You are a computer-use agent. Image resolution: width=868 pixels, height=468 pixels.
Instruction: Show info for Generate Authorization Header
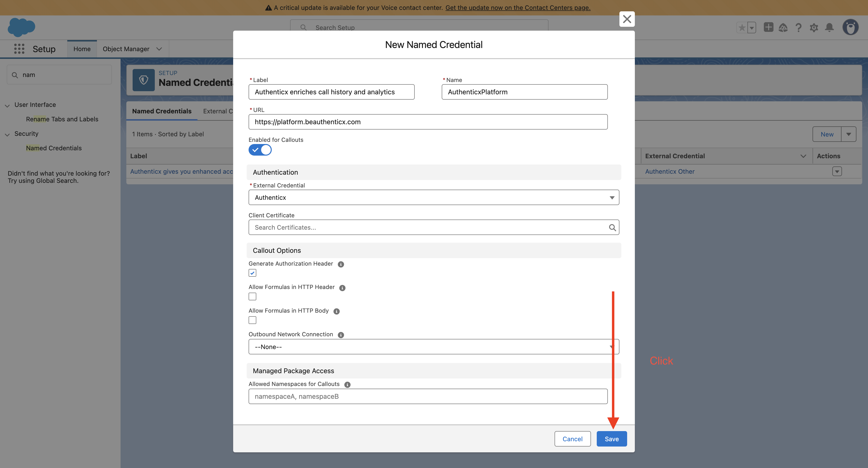(341, 264)
